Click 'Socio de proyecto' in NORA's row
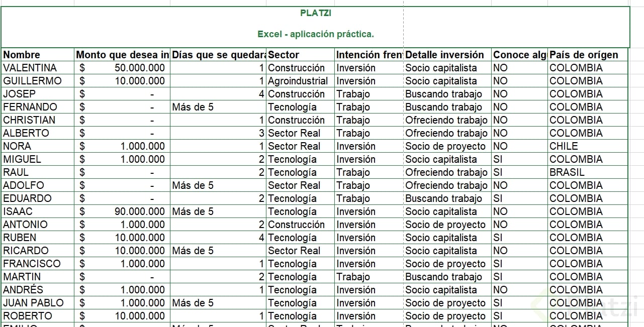Image resolution: width=644 pixels, height=327 pixels. click(445, 146)
